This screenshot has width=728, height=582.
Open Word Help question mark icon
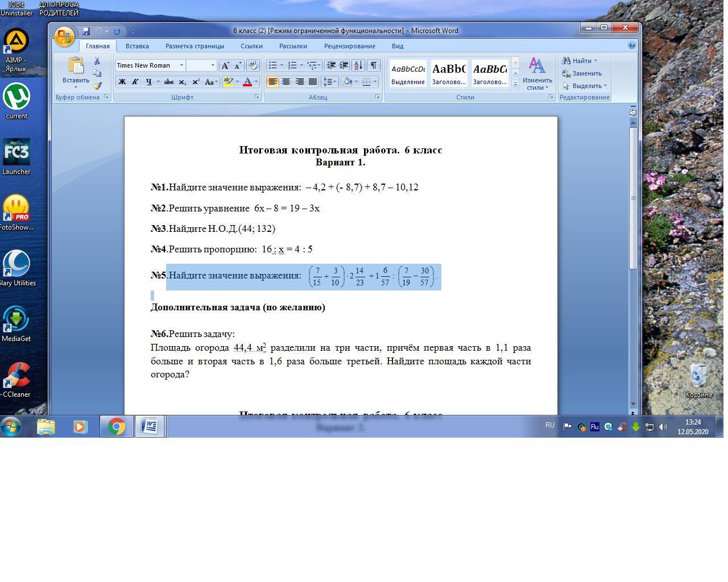(632, 45)
